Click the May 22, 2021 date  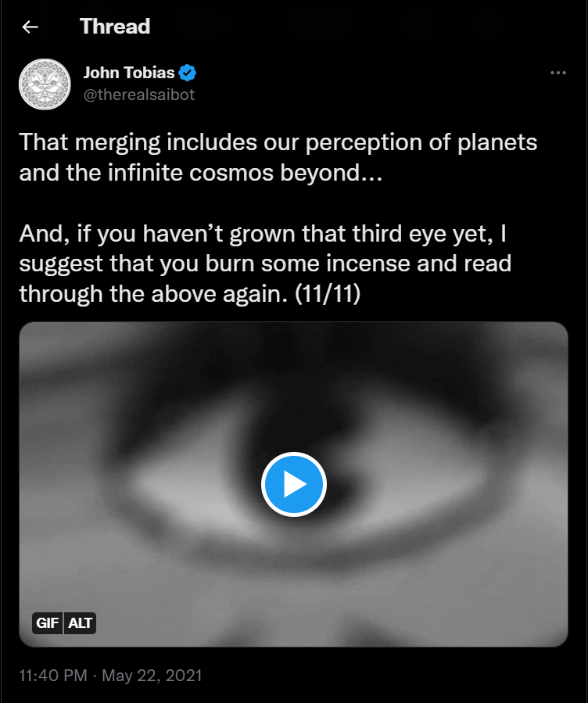pyautogui.click(x=152, y=675)
